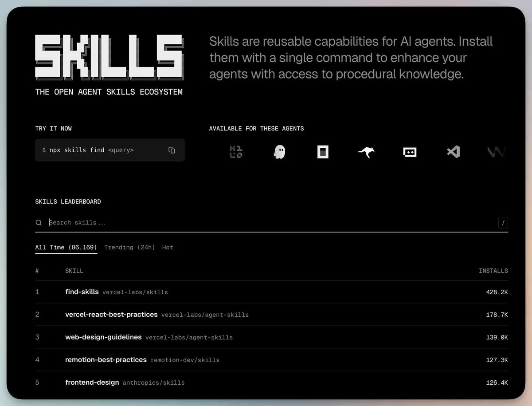The height and width of the screenshot is (406, 532).
Task: Sort leaderboard by the INSTALLS column header
Action: click(x=493, y=271)
